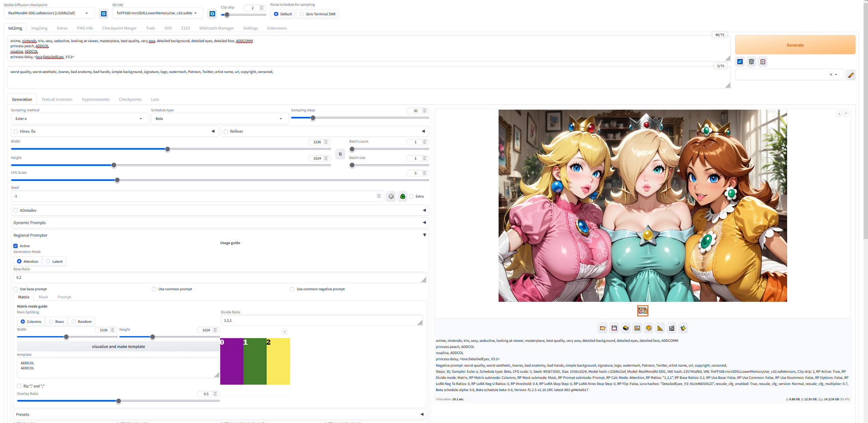Viewport: 868px width, 423px height.
Task: Select the Latent generation mode radio
Action: point(48,261)
